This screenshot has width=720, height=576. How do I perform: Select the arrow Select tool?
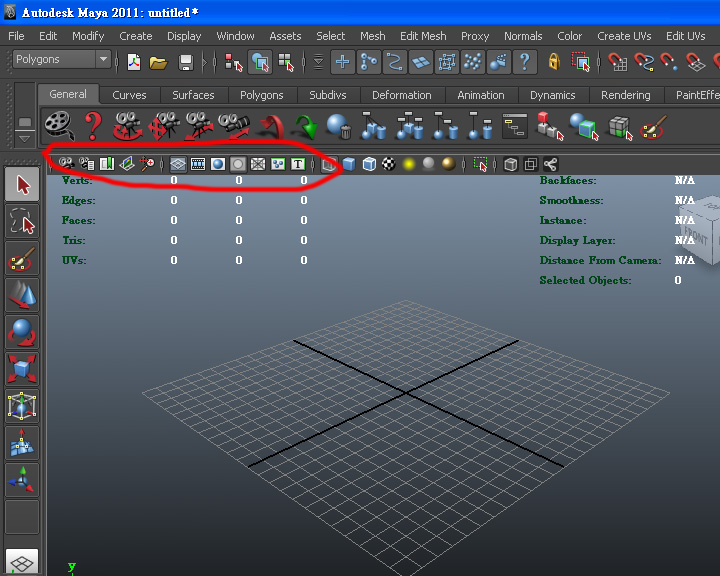[x=22, y=185]
